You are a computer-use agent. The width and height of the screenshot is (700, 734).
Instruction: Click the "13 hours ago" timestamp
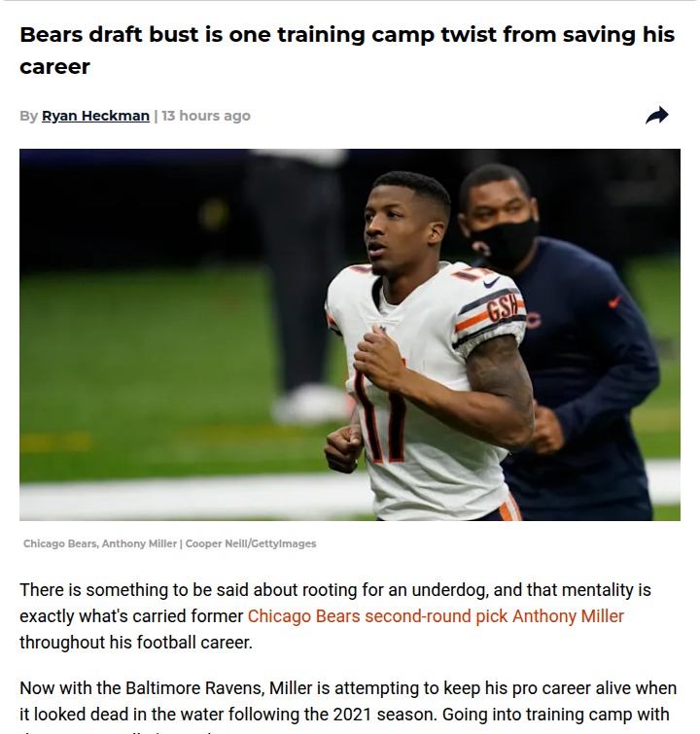click(x=206, y=116)
